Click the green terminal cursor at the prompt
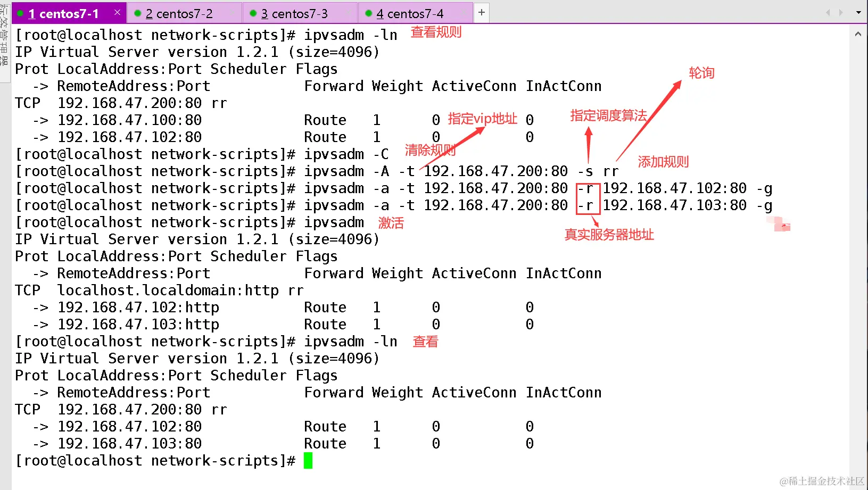The image size is (868, 490). click(308, 460)
